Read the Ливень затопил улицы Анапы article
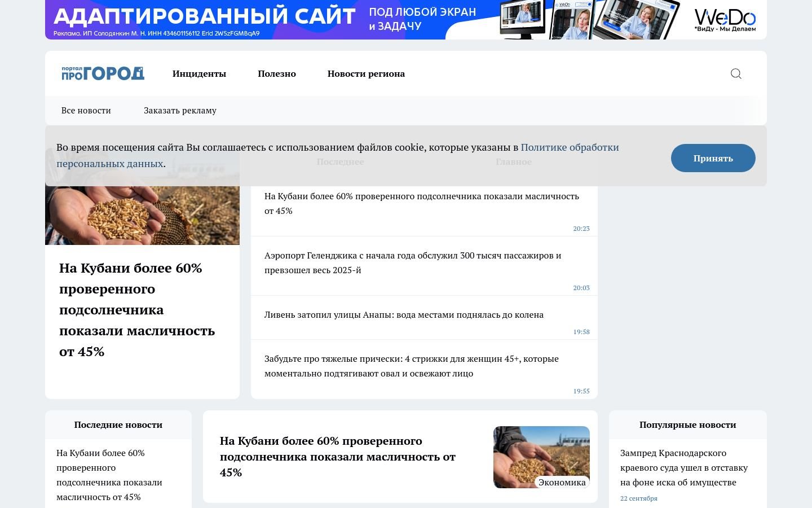The width and height of the screenshot is (812, 508). [x=404, y=314]
